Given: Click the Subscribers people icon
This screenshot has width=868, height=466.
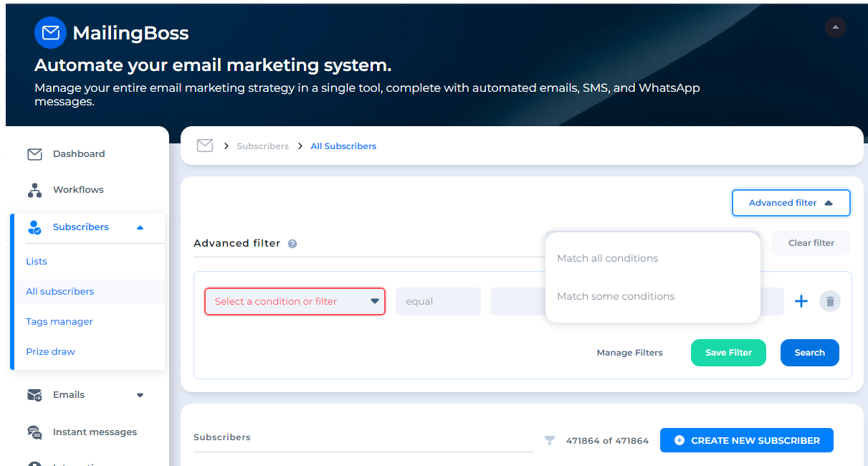Looking at the screenshot, I should (34, 227).
